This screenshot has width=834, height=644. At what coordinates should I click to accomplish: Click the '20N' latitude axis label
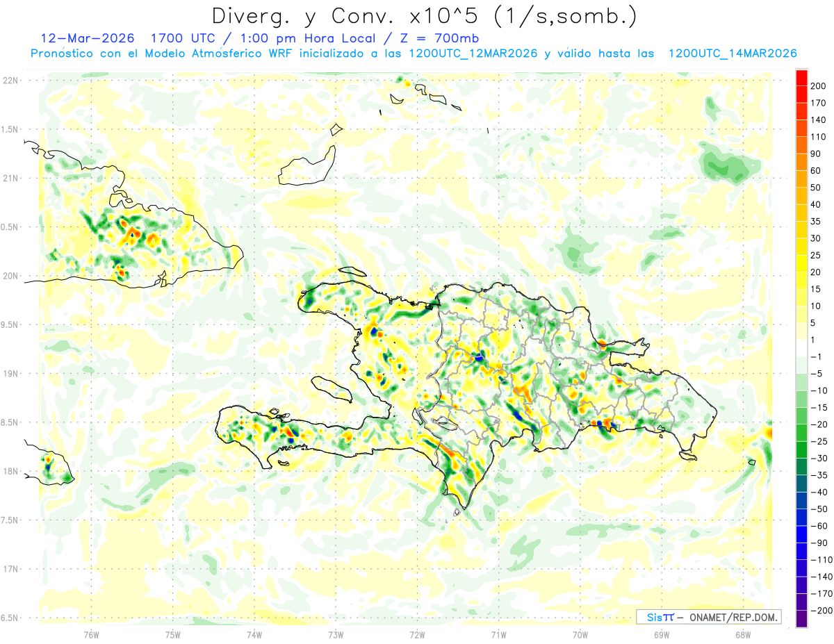[x=10, y=276]
